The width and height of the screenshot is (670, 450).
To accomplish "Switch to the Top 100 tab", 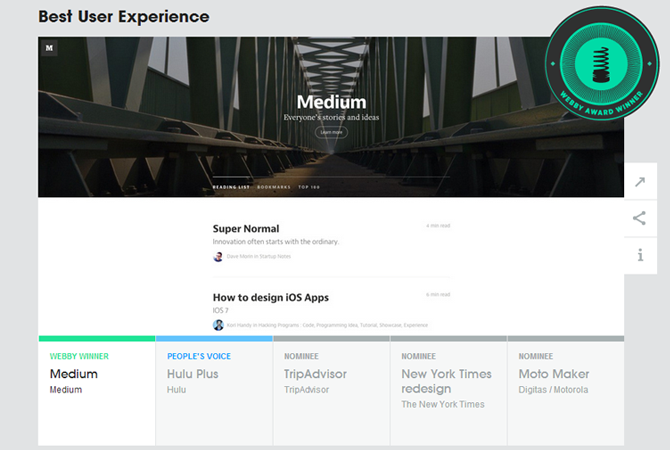I will [x=309, y=187].
